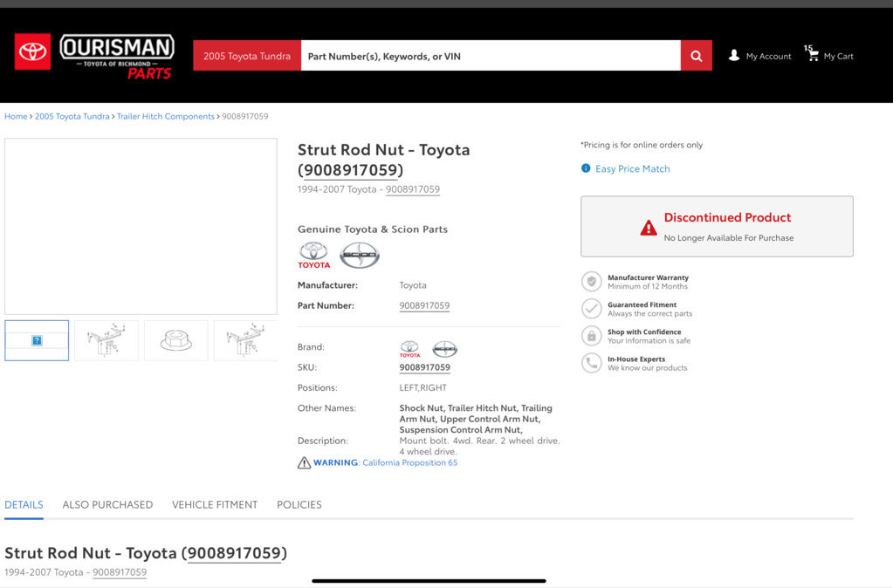
Task: Click the 9008917059 breadcrumb text
Action: point(245,116)
